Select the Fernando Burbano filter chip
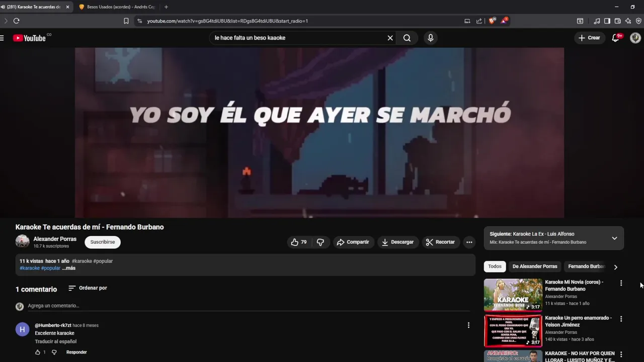 pyautogui.click(x=586, y=266)
